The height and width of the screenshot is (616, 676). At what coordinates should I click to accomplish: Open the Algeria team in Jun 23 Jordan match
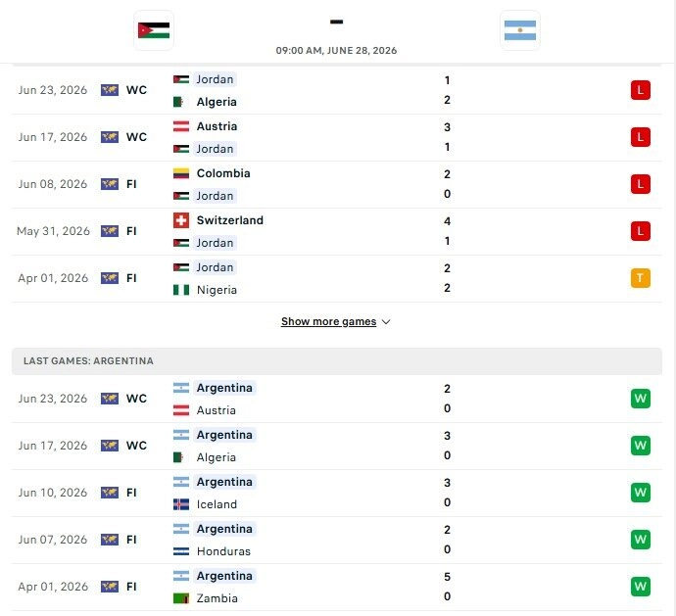tap(217, 102)
